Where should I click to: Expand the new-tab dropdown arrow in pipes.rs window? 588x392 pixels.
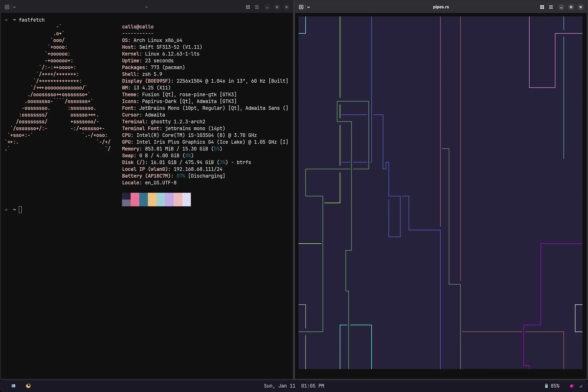308,7
